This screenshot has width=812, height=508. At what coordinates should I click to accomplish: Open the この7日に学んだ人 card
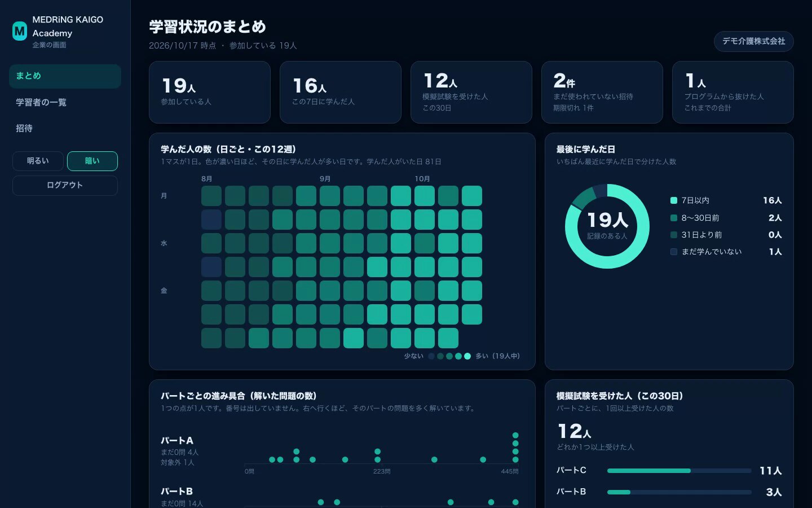click(341, 92)
